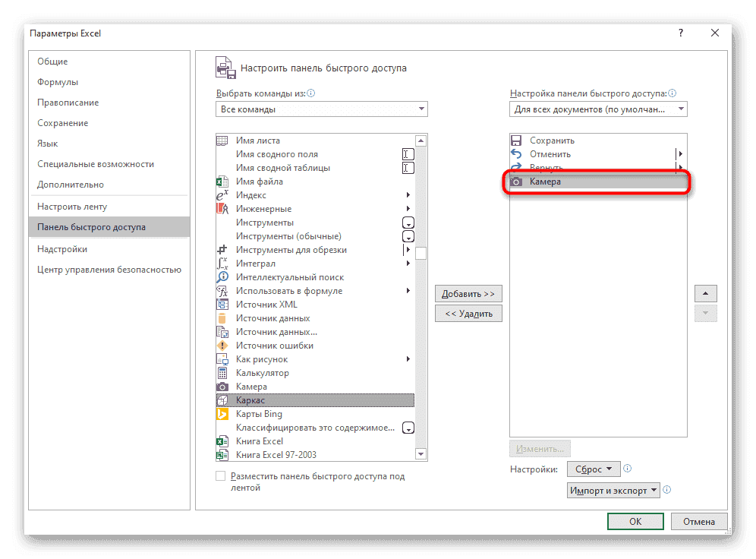Enable showing quick access toolbar below ribbon

pyautogui.click(x=221, y=476)
